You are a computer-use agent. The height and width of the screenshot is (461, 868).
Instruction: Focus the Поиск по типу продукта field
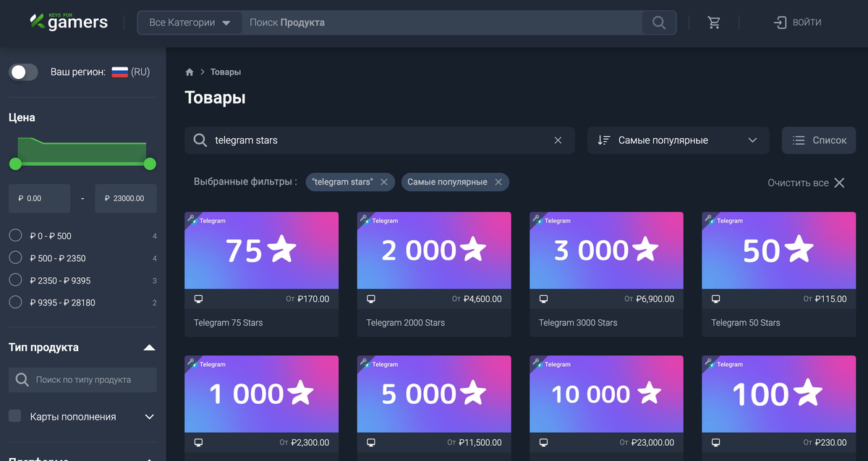pos(82,380)
